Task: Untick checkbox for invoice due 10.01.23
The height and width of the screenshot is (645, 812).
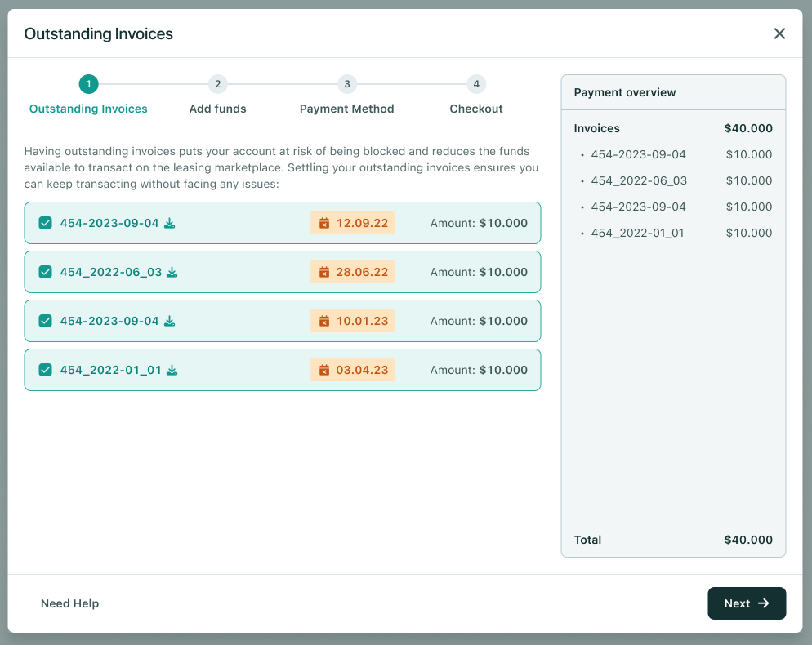Action: tap(46, 322)
